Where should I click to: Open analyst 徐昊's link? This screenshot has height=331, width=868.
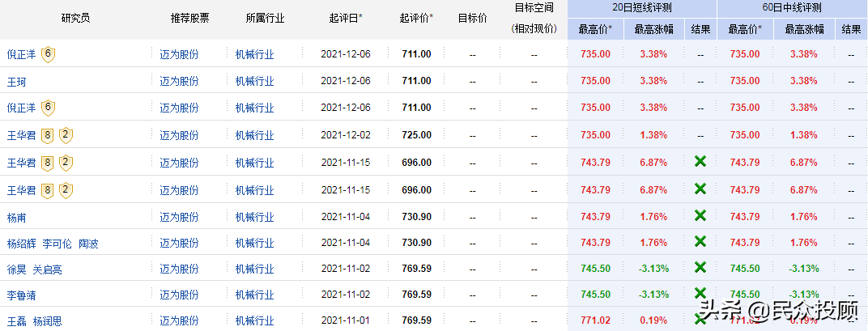(x=17, y=269)
